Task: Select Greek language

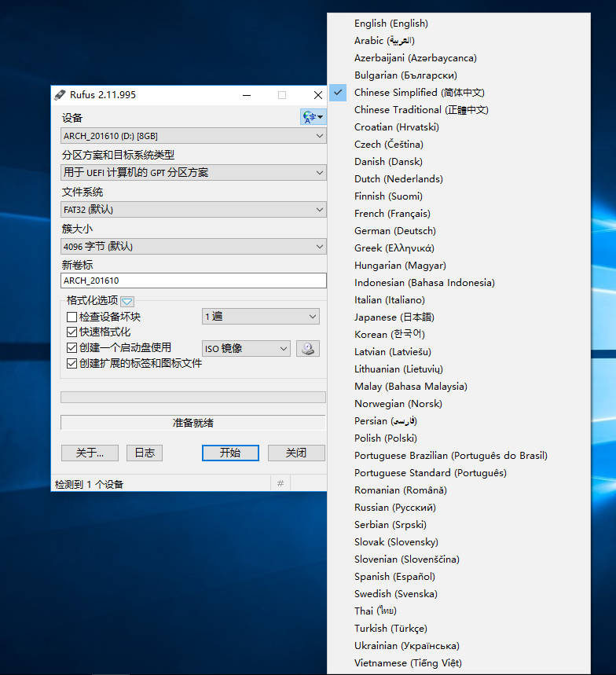Action: (459, 248)
